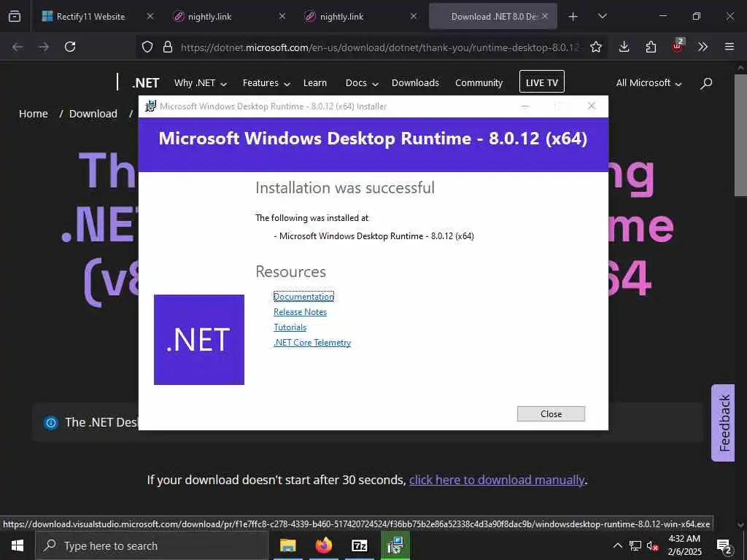Click the Firefox taskbar icon

323,545
